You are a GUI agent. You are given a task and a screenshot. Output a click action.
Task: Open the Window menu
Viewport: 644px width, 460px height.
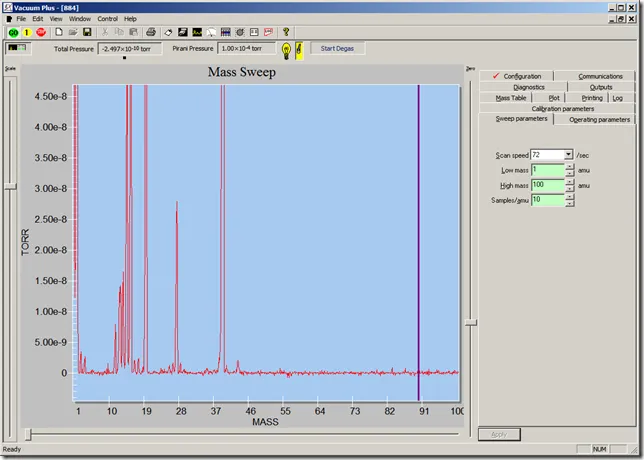(x=80, y=19)
